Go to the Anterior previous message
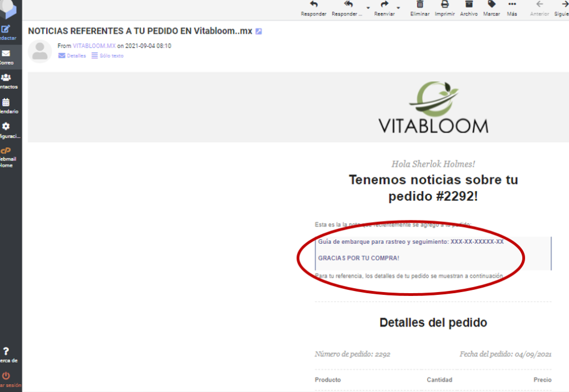569x392 pixels. [x=540, y=8]
